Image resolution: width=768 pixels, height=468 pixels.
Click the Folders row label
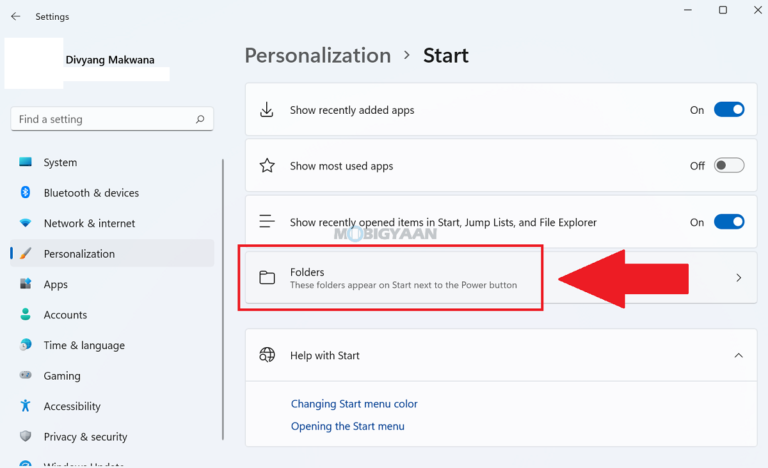tap(307, 272)
